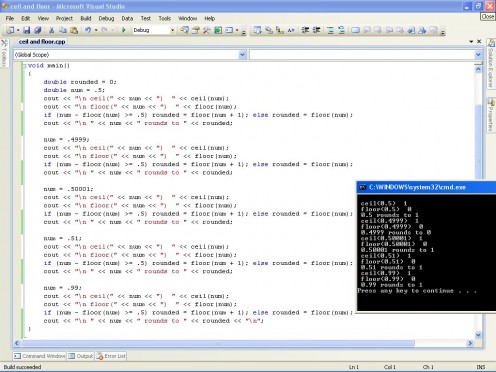
Task: Open the Window menu
Action: (187, 18)
